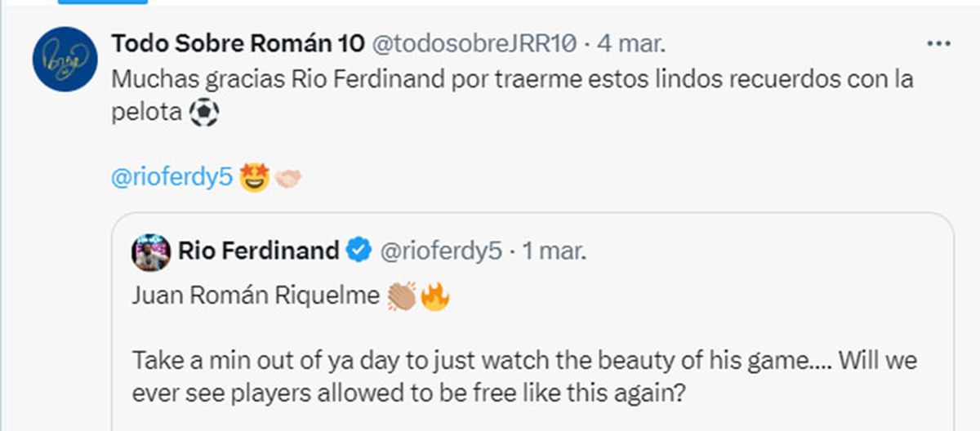Click the clapping hands emoji after Riquelme
Screen dimensions: 980x431
point(402,297)
